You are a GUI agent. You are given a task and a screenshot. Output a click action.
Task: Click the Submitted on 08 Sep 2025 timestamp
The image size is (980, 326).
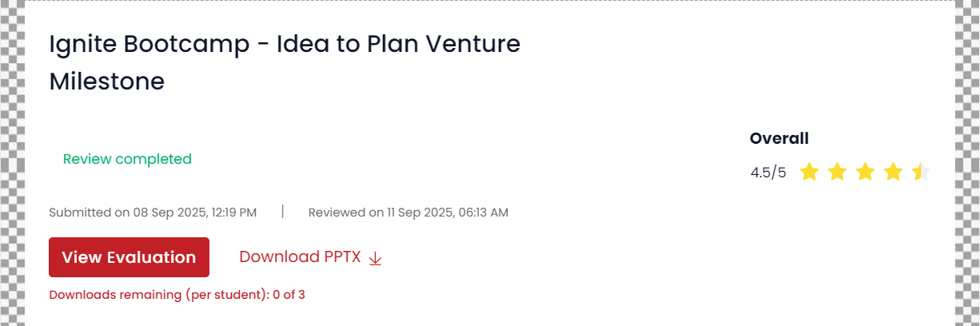(x=153, y=213)
